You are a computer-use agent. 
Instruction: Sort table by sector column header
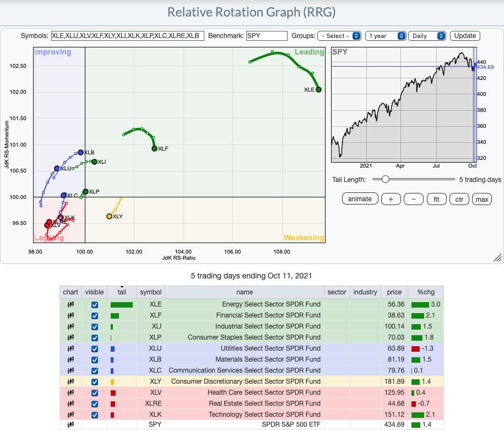click(337, 292)
